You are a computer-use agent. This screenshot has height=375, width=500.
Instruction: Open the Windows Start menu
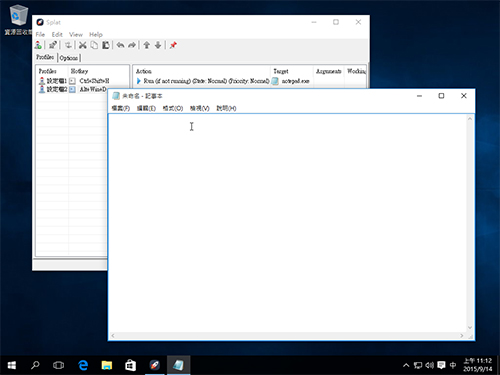11,365
